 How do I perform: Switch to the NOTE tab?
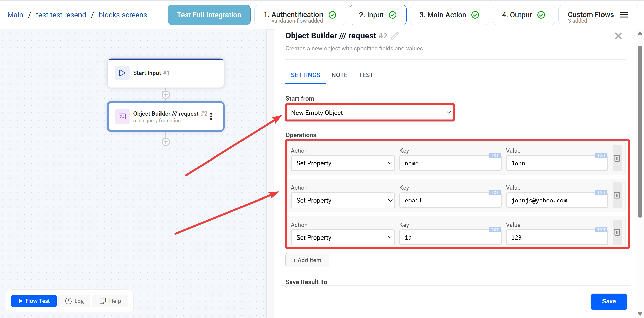click(339, 75)
